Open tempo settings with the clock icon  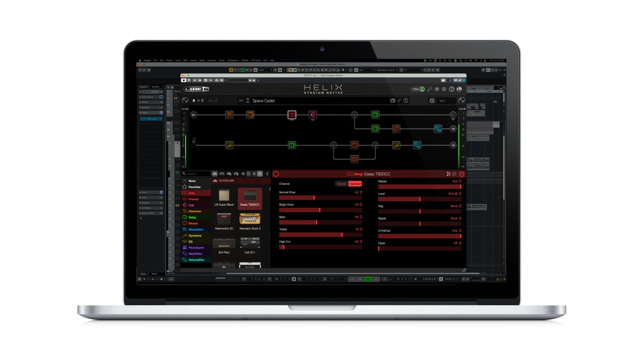[x=432, y=101]
